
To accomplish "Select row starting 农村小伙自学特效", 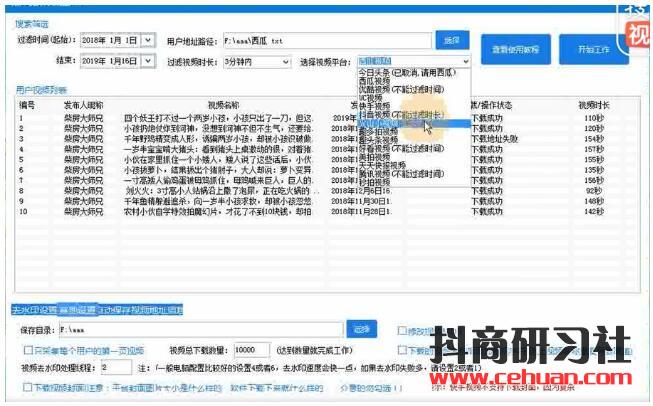I will (326, 212).
